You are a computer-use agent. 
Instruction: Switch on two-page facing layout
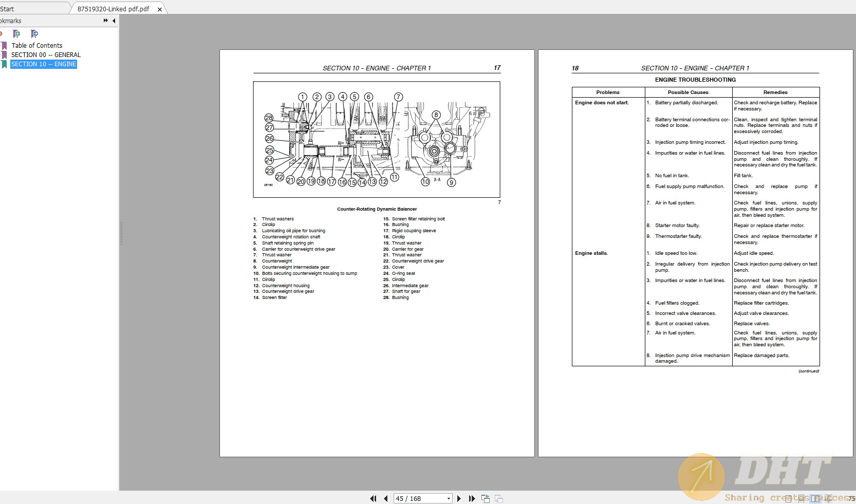coord(816,498)
